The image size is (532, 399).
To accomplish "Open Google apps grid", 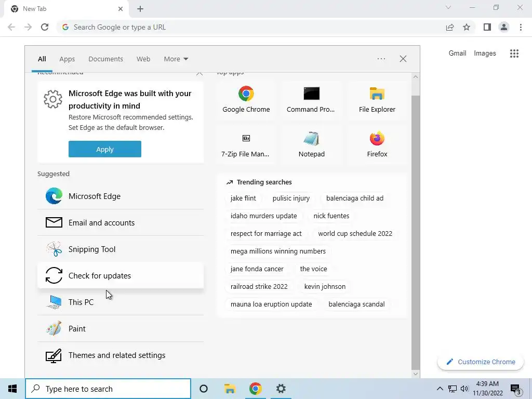I will 514,54.
